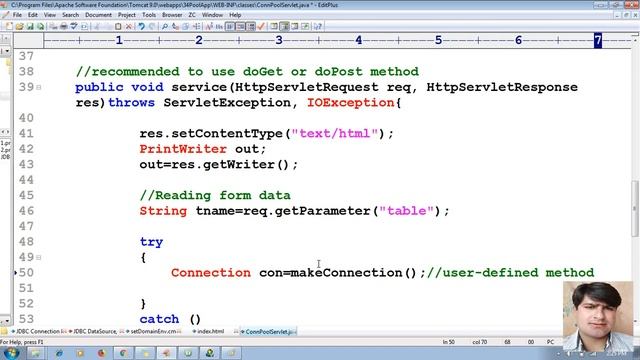Switch to index.html document tab

[210, 331]
